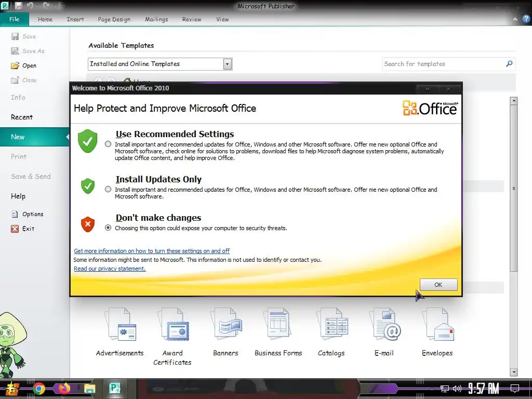This screenshot has height=399, width=532.
Task: Select Print in the backstage sidebar
Action: [x=19, y=156]
